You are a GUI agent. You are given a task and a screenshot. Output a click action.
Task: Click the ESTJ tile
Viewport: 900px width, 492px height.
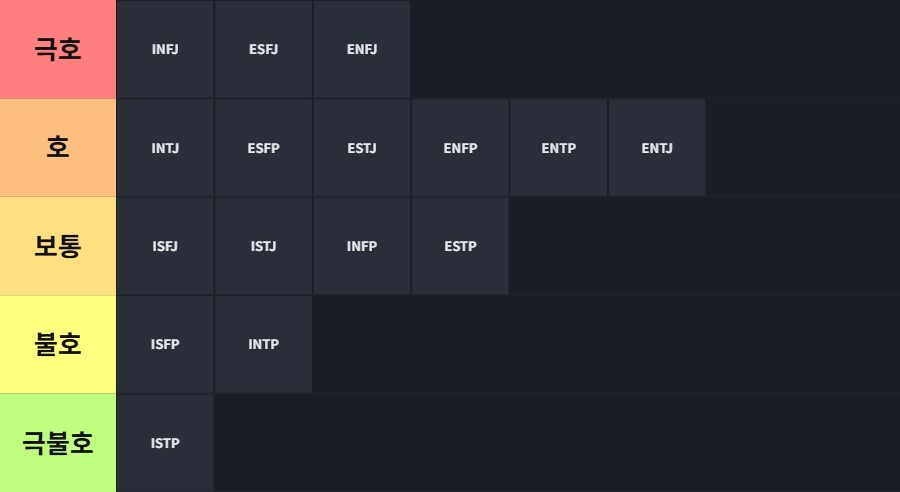pos(362,148)
